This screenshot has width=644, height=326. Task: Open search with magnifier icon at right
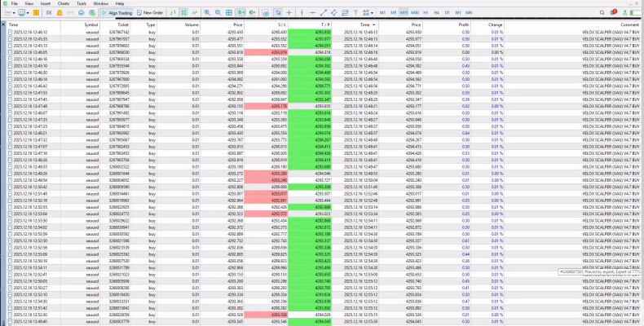pyautogui.click(x=602, y=13)
